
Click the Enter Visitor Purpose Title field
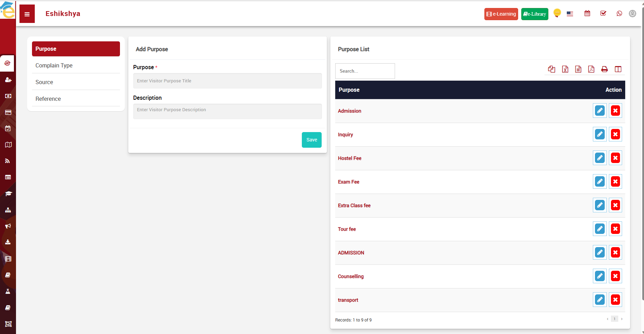tap(227, 81)
